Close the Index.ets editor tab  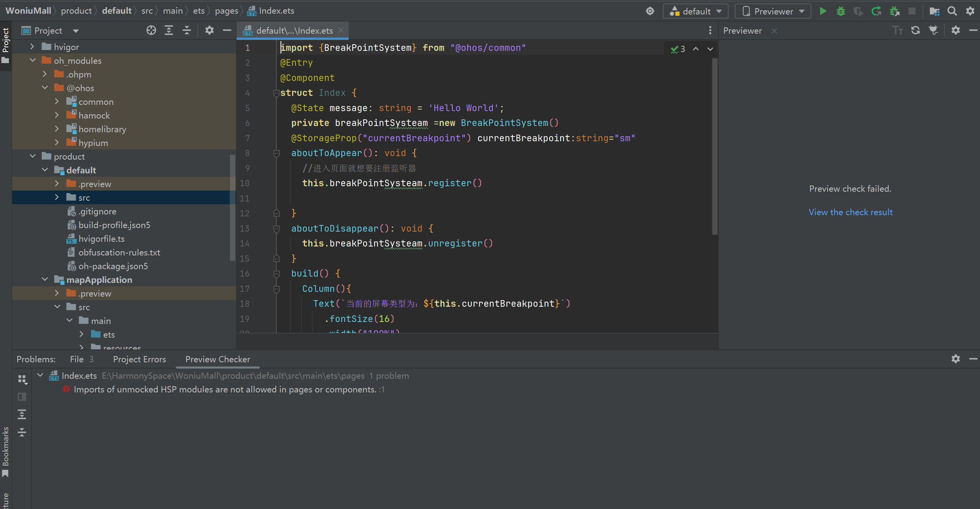(340, 30)
